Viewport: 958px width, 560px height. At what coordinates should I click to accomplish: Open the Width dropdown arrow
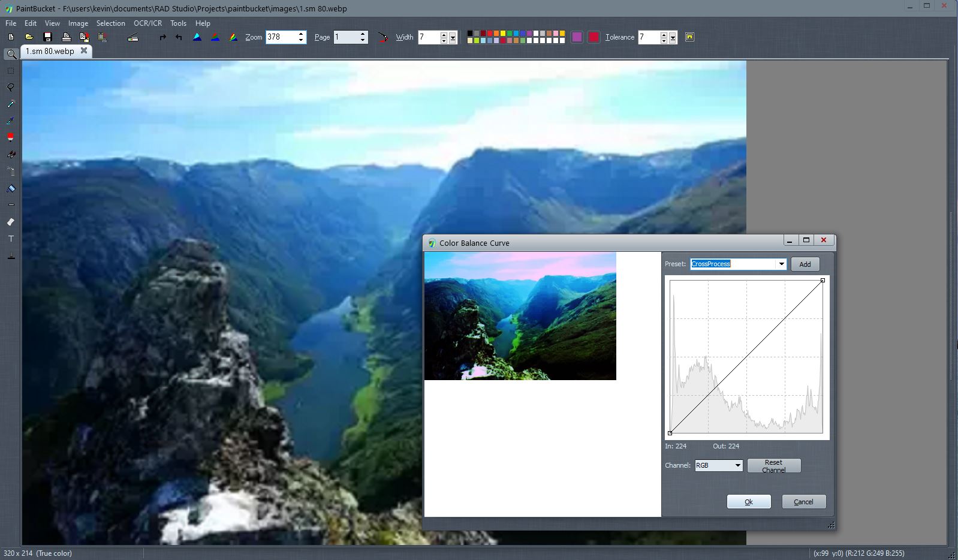point(453,37)
